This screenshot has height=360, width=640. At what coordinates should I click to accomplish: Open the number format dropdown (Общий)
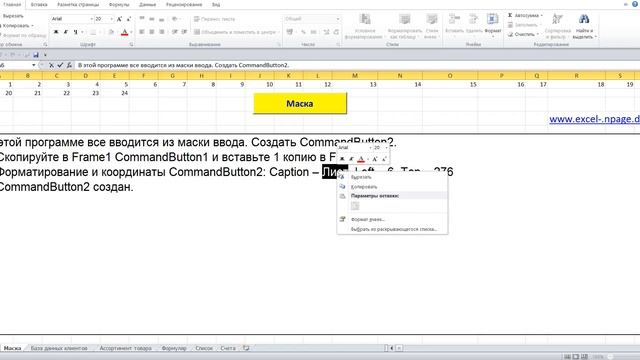[338, 19]
